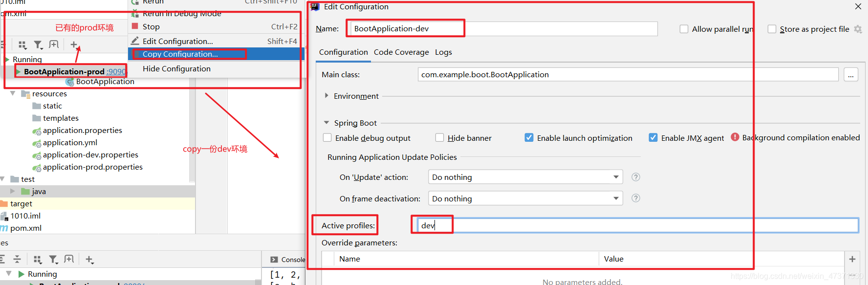Click Add Service plus in upper toolbar
Image resolution: width=868 pixels, height=285 pixels.
[x=74, y=44]
